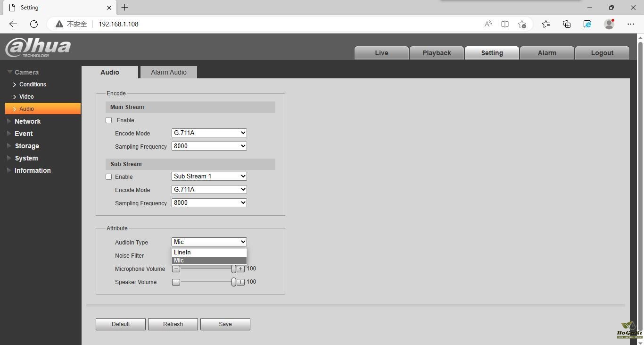Open Main Stream Encode Mode dropdown
The height and width of the screenshot is (345, 644).
pos(209,133)
